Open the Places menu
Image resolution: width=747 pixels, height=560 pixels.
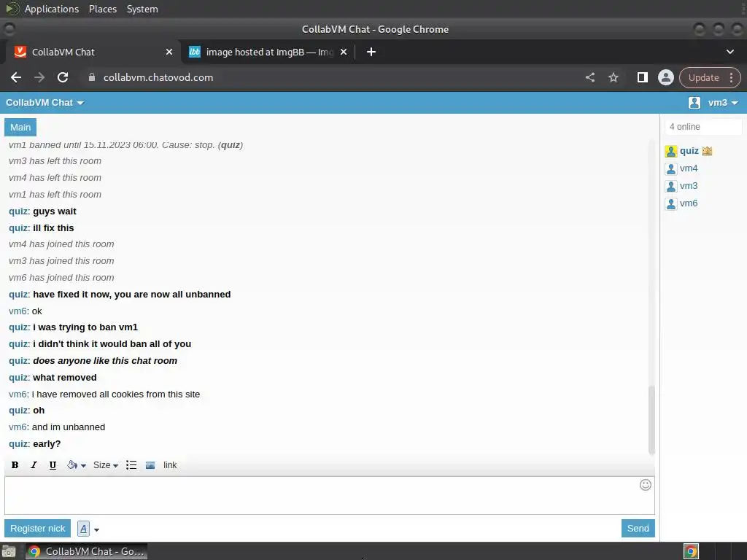103,9
